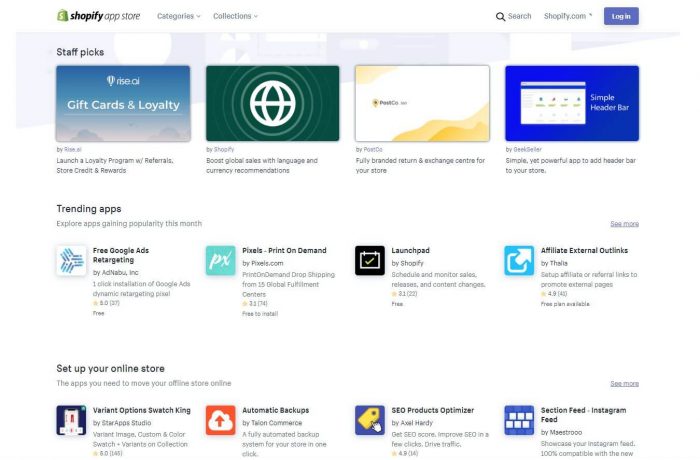Open the Simple Header Bar banner
Screen dimensions: 700x460
[572, 103]
